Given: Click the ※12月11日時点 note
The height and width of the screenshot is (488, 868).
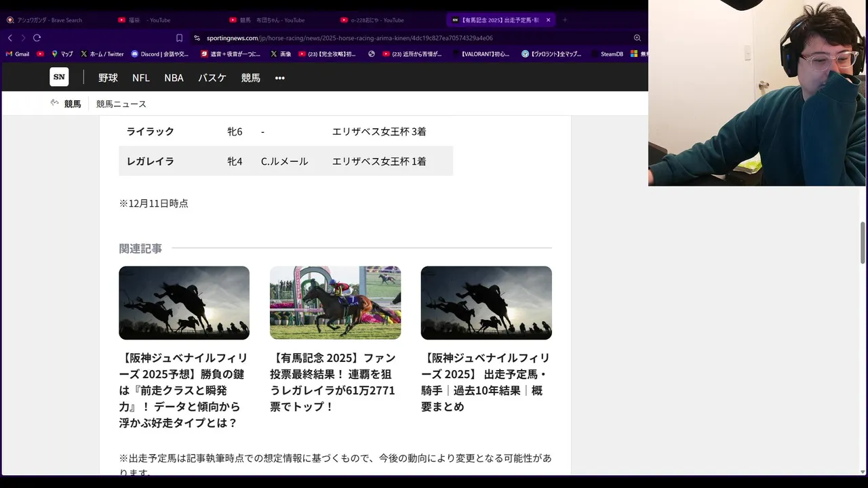Looking at the screenshot, I should click(154, 203).
